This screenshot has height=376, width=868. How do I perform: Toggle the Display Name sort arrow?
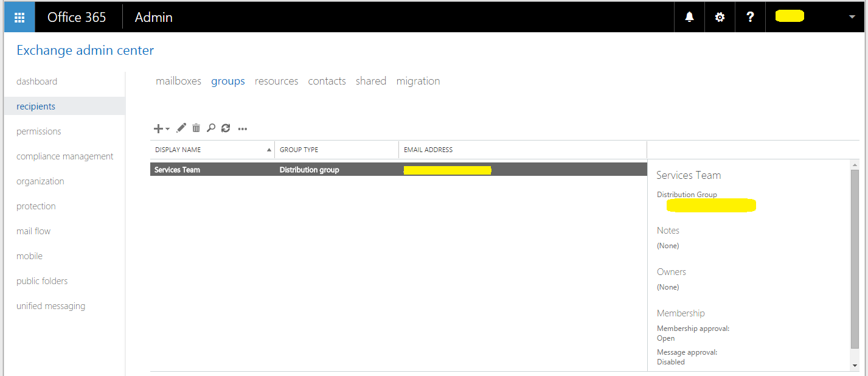tap(268, 149)
